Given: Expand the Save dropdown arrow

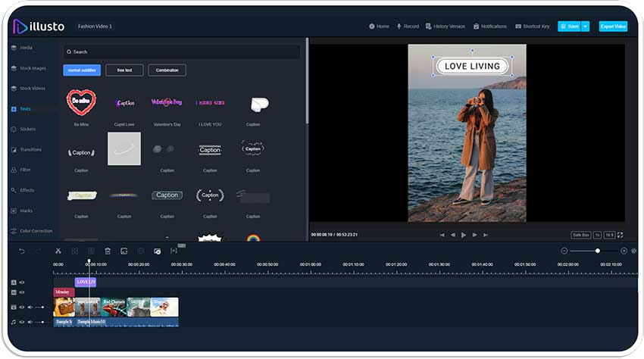Looking at the screenshot, I should [585, 27].
